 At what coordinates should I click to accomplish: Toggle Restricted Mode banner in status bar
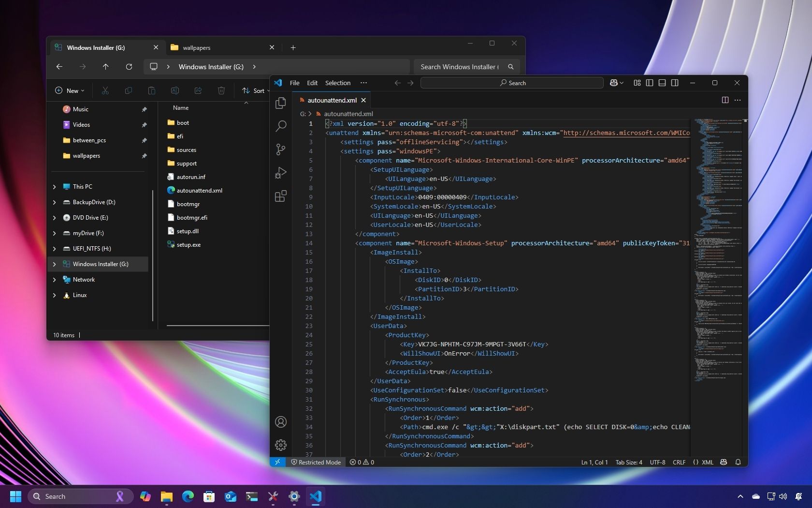coord(316,462)
